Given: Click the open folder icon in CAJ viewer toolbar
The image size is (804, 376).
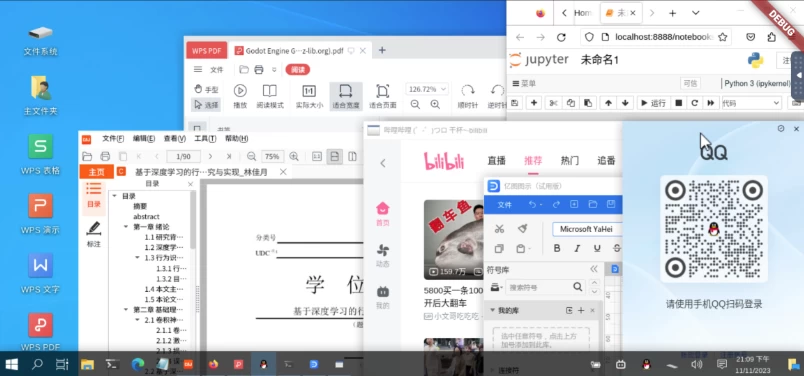Looking at the screenshot, I should (x=87, y=156).
